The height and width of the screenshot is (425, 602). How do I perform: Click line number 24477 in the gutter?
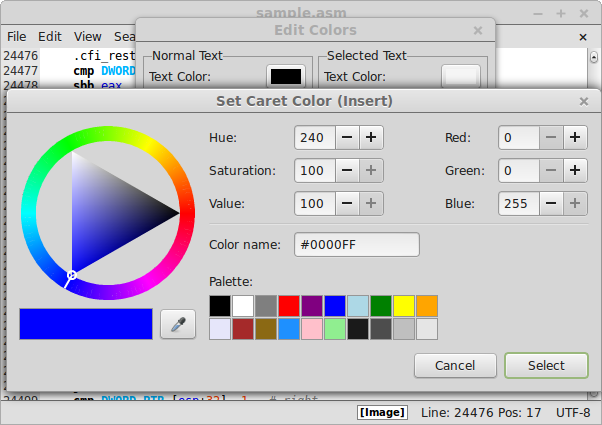click(x=21, y=71)
